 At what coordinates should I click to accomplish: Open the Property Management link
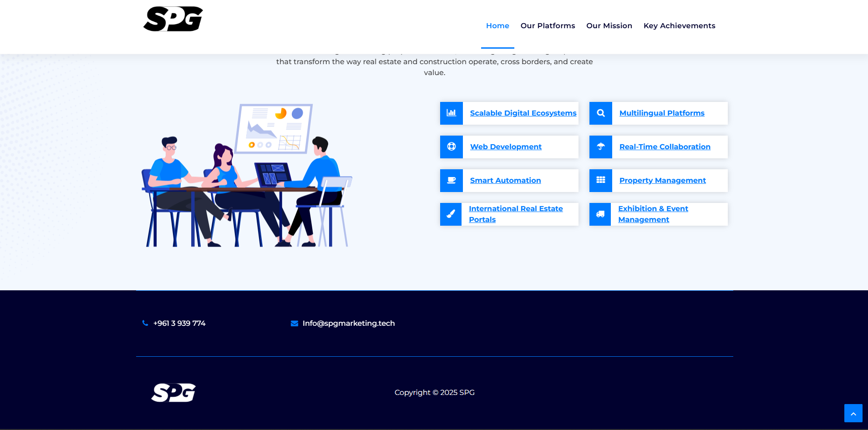pos(662,180)
